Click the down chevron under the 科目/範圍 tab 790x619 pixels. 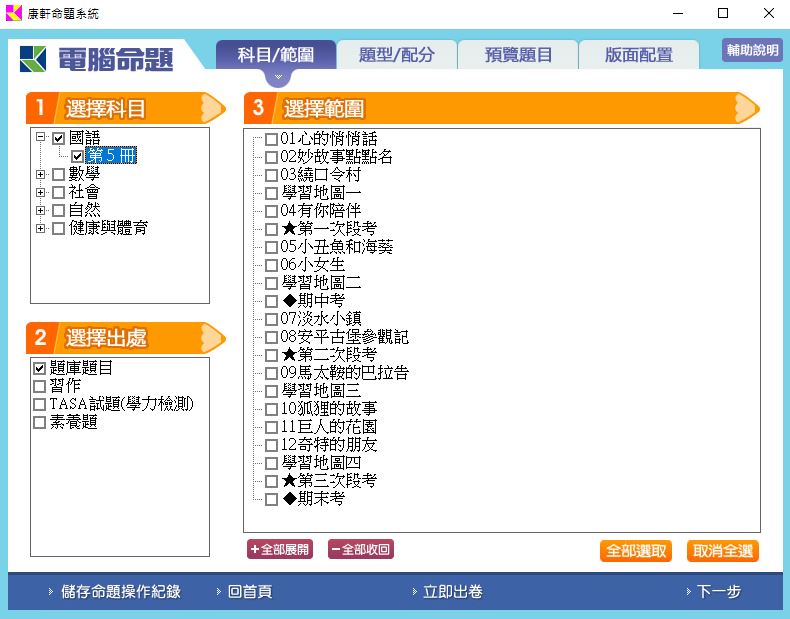click(278, 77)
